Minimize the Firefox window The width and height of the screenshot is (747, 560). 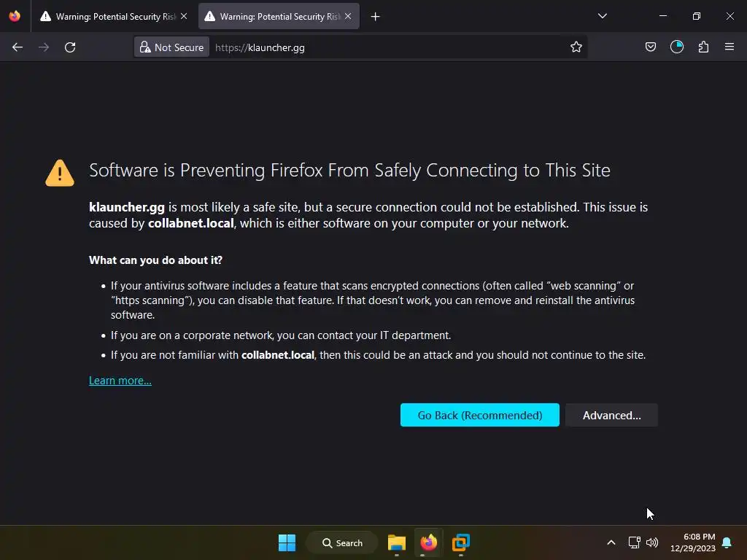point(663,16)
